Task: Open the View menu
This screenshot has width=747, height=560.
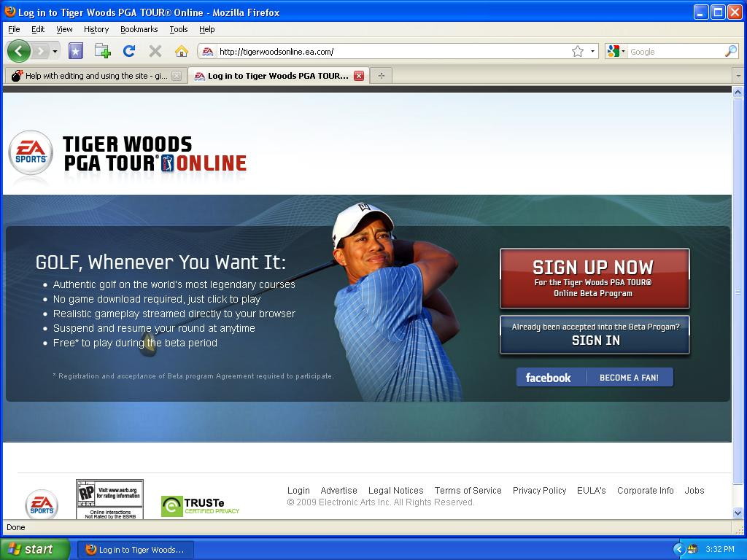Action: click(x=64, y=29)
